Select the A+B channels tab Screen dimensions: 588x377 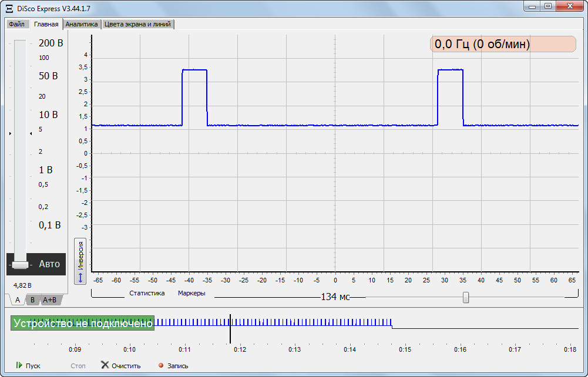click(x=50, y=300)
